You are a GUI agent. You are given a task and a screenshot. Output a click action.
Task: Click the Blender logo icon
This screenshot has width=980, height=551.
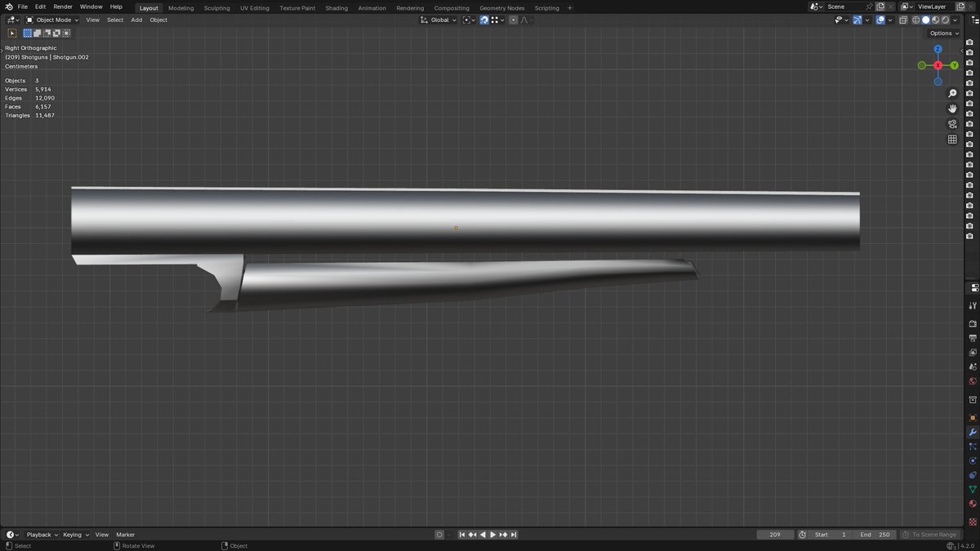[8, 7]
